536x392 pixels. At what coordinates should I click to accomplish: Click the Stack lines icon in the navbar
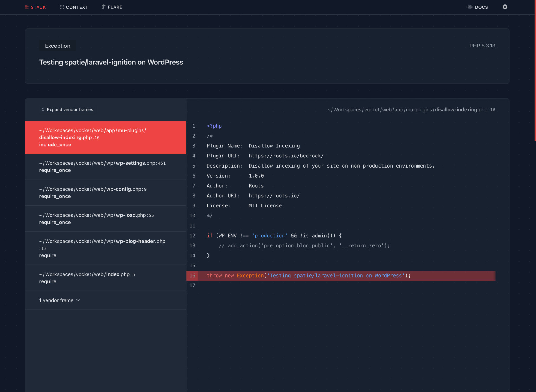coord(27,7)
